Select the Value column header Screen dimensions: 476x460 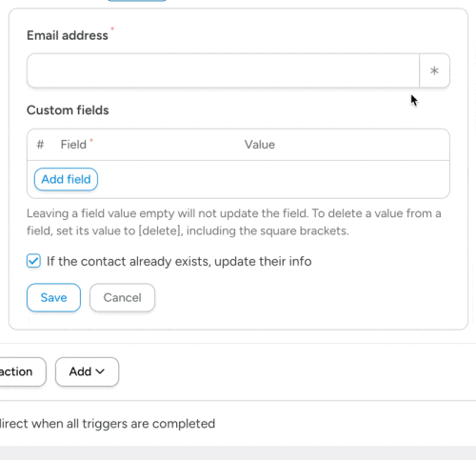tap(260, 145)
